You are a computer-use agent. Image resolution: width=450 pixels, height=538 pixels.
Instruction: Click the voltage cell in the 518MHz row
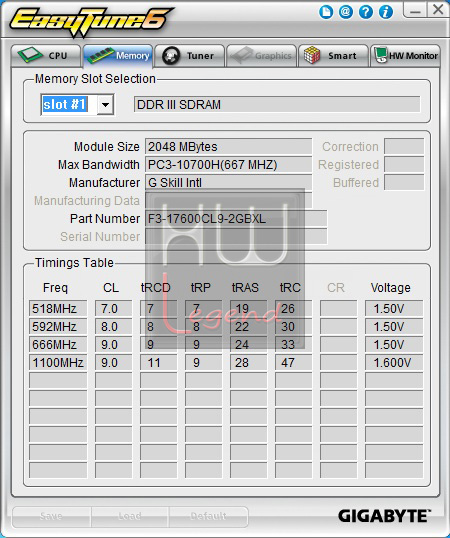point(394,308)
